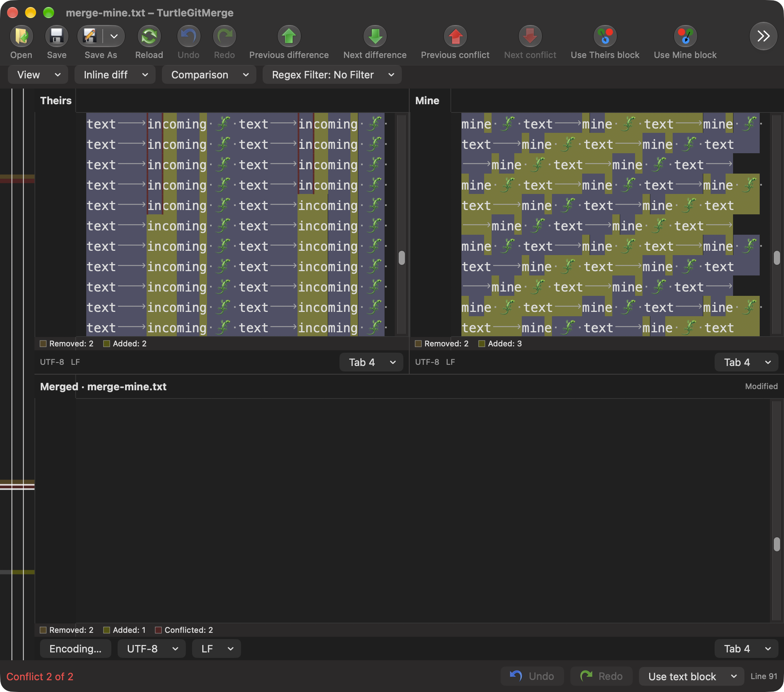Open a file with the Open icon
This screenshot has width=784, height=692.
point(21,36)
